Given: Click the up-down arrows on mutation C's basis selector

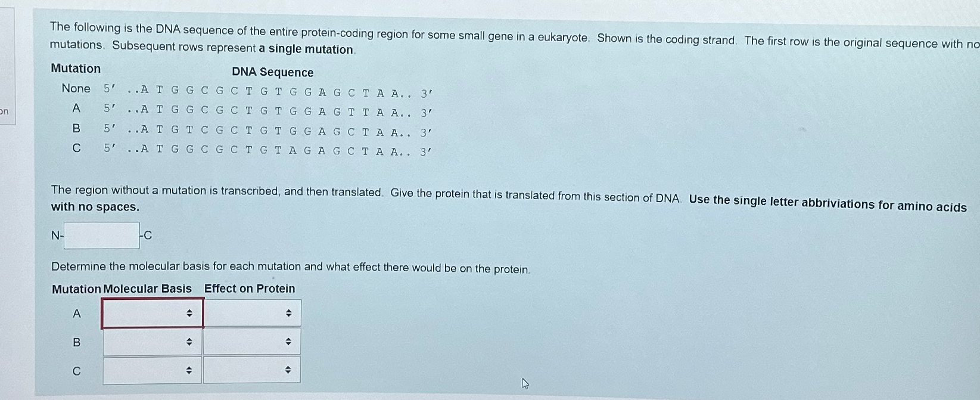Looking at the screenshot, I should pyautogui.click(x=190, y=370).
